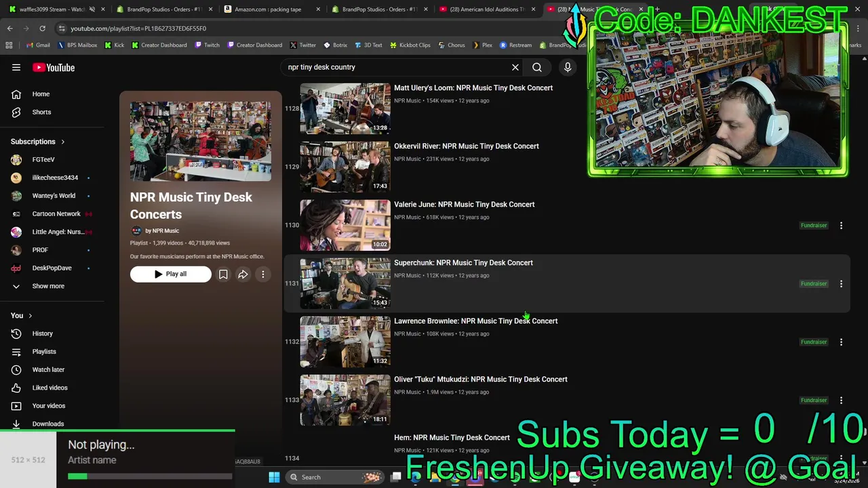Open Lawrence Brownlee Tiny Desk Concert title
The width and height of the screenshot is (868, 488).
(475, 321)
